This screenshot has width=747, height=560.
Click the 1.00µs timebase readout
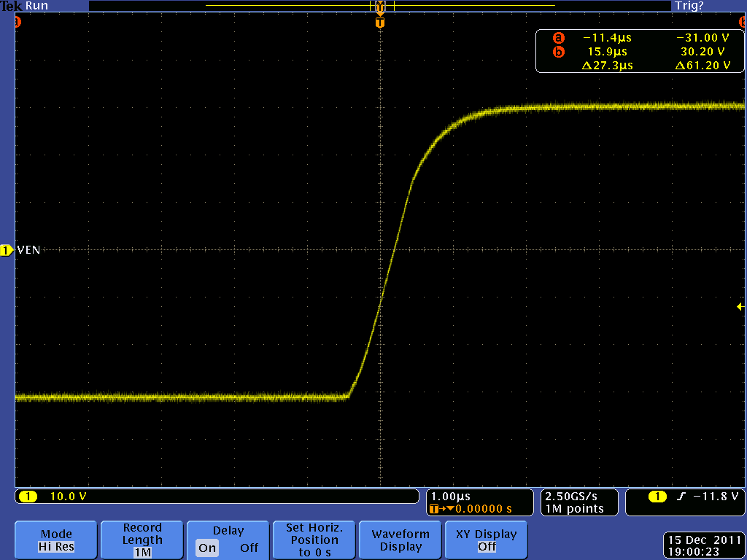click(x=451, y=497)
